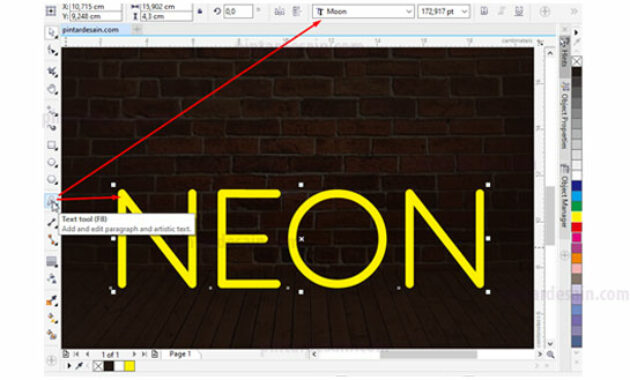Select the Rectangle tool
630x380 pixels.
(x=52, y=145)
